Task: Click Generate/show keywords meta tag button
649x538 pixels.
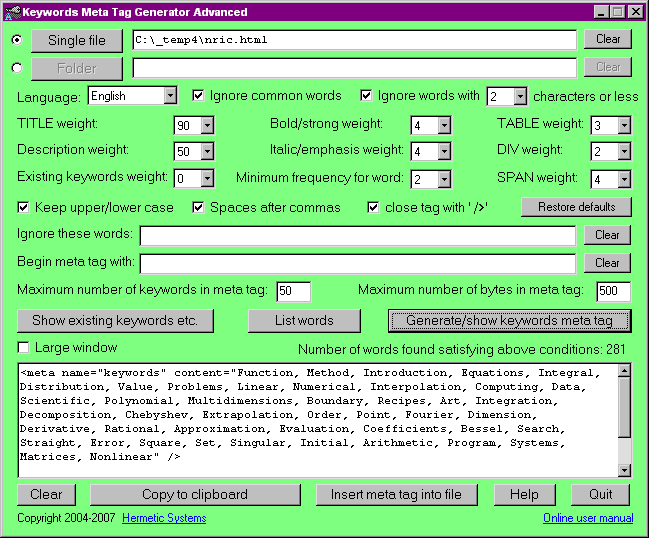Action: point(509,321)
